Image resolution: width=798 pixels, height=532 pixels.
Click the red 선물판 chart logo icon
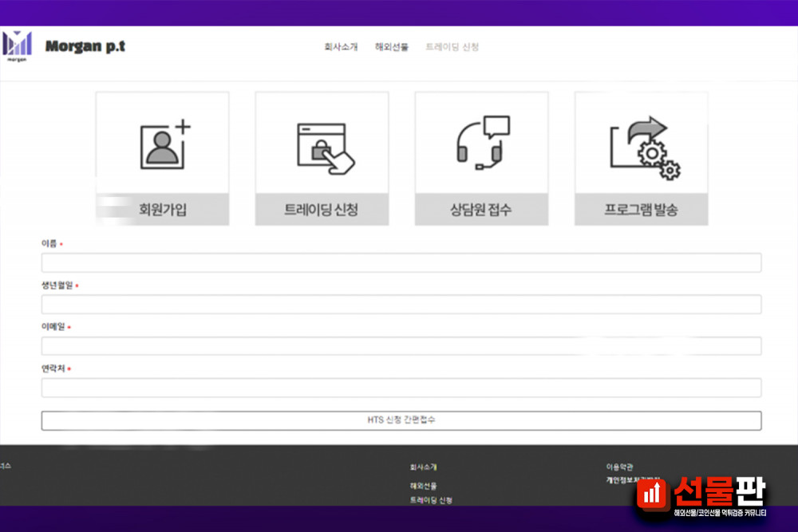653,494
